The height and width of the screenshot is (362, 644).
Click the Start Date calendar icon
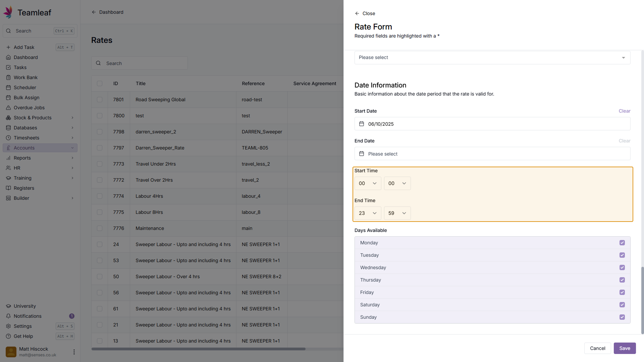click(x=362, y=124)
